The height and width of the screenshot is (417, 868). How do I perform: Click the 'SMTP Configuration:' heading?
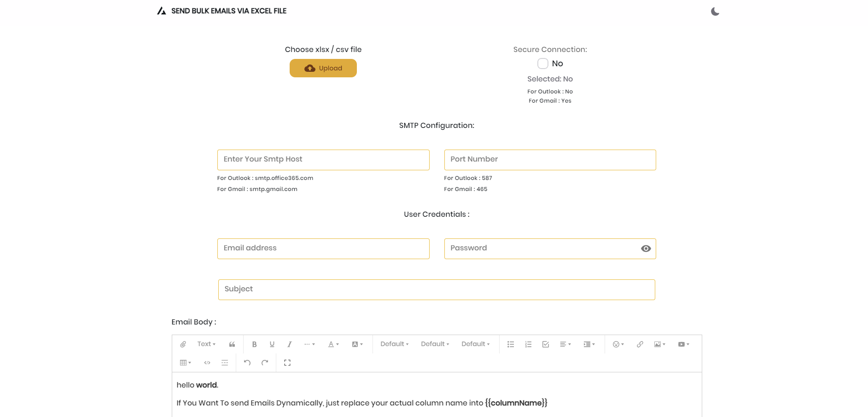pos(437,125)
